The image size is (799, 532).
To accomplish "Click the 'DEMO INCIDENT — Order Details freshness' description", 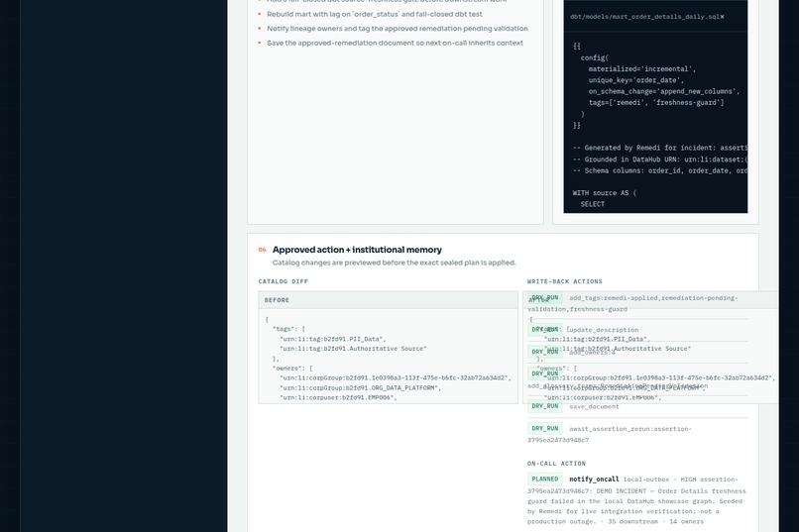I will coord(637,501).
